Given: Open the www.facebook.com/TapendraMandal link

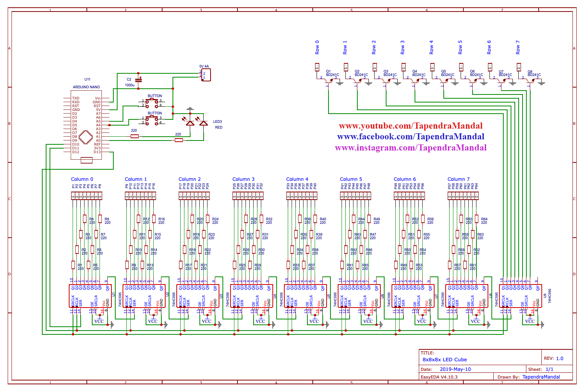Looking at the screenshot, I should tap(410, 137).
